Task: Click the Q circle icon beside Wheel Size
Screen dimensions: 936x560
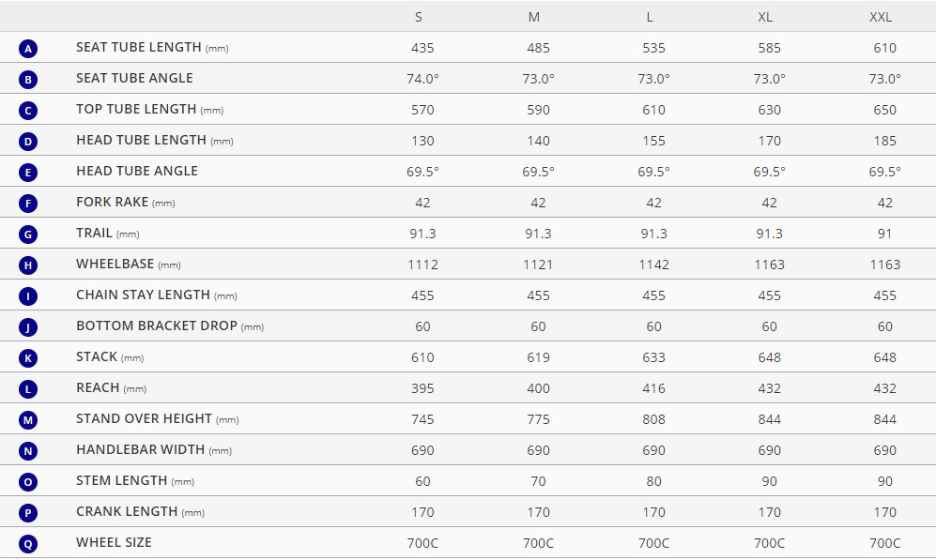Action: click(x=28, y=544)
